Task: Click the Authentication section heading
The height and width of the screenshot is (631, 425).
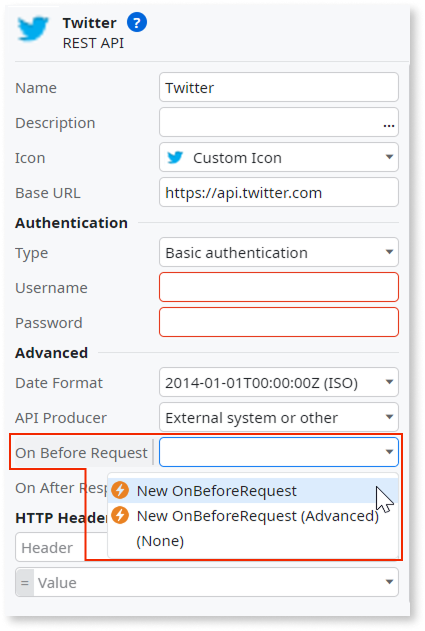Action: [x=72, y=223]
